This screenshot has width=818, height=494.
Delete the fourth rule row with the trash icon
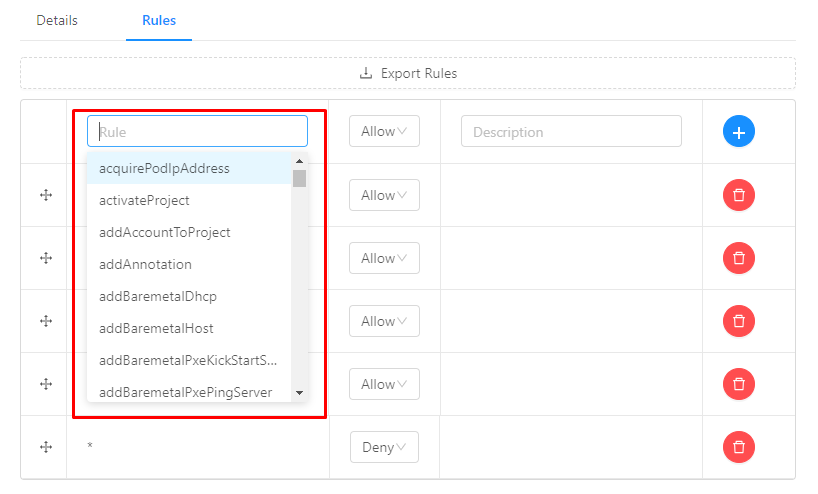point(739,384)
